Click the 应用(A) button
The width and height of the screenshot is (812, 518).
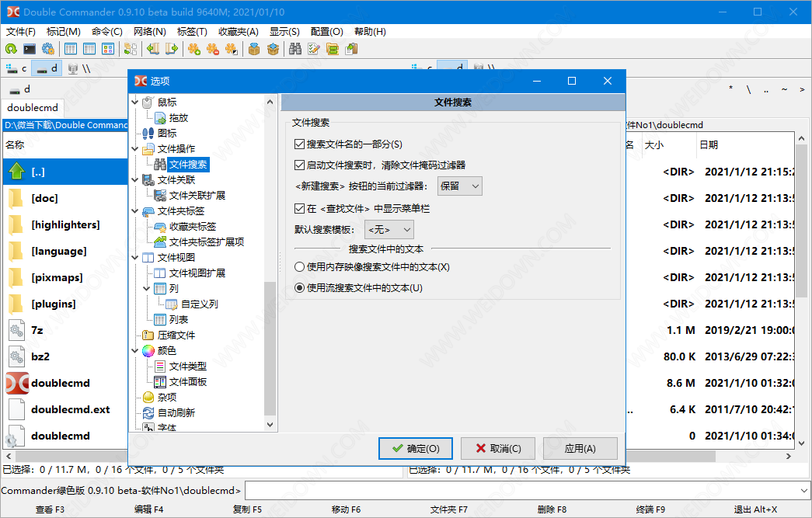580,449
